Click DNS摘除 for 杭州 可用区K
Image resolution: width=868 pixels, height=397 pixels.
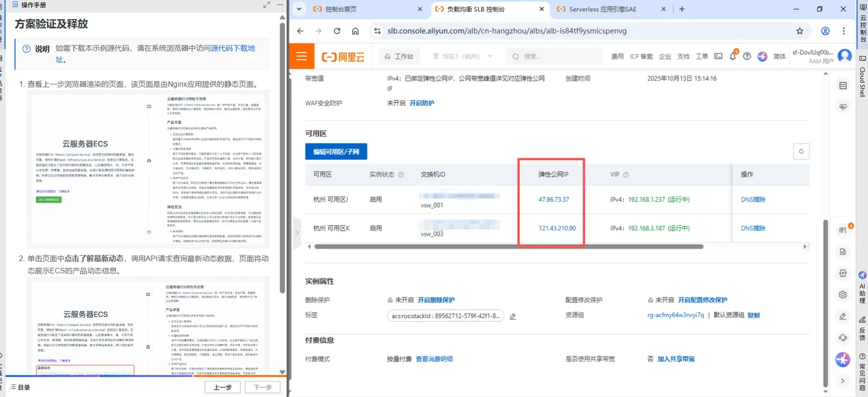753,228
